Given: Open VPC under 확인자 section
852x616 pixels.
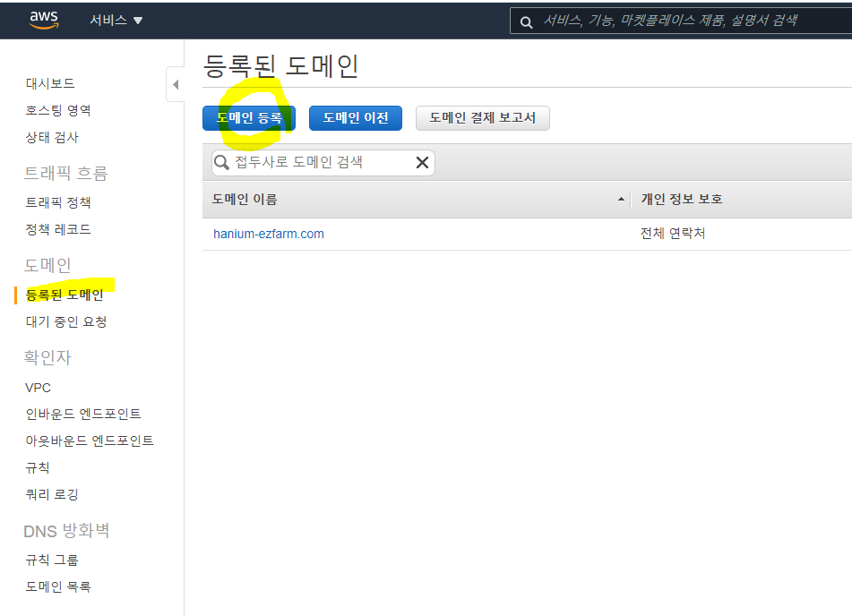Looking at the screenshot, I should tap(38, 388).
